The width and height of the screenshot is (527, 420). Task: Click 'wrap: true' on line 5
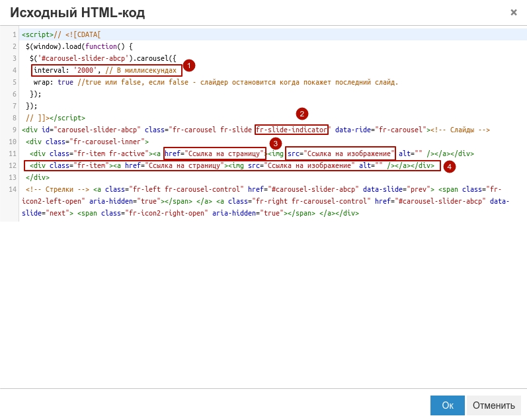coord(53,83)
